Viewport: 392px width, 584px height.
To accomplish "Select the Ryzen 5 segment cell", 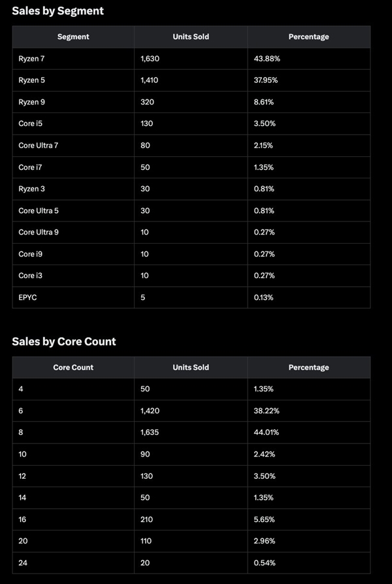I will pos(31,80).
